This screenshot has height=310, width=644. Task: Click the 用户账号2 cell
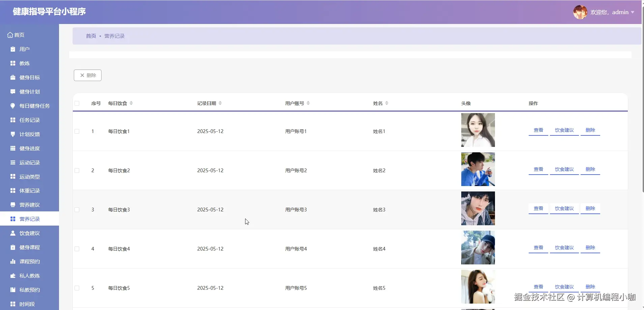pyautogui.click(x=296, y=171)
